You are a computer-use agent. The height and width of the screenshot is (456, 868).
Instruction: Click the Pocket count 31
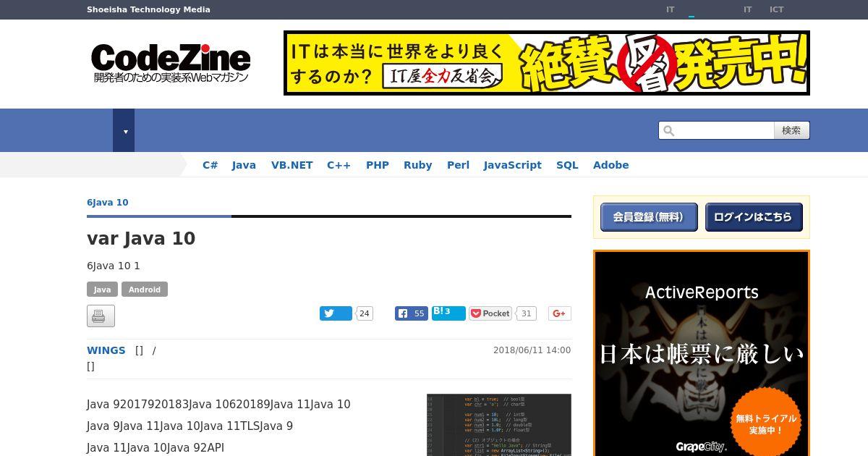[527, 313]
